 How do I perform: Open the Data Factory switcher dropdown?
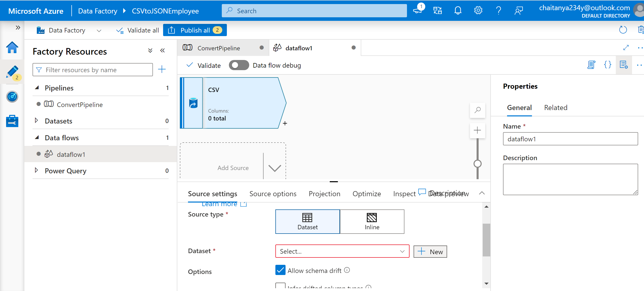[x=99, y=31]
